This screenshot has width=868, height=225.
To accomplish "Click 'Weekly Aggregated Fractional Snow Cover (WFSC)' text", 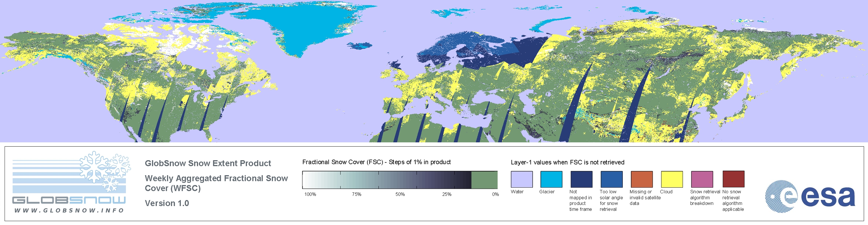I will [216, 183].
